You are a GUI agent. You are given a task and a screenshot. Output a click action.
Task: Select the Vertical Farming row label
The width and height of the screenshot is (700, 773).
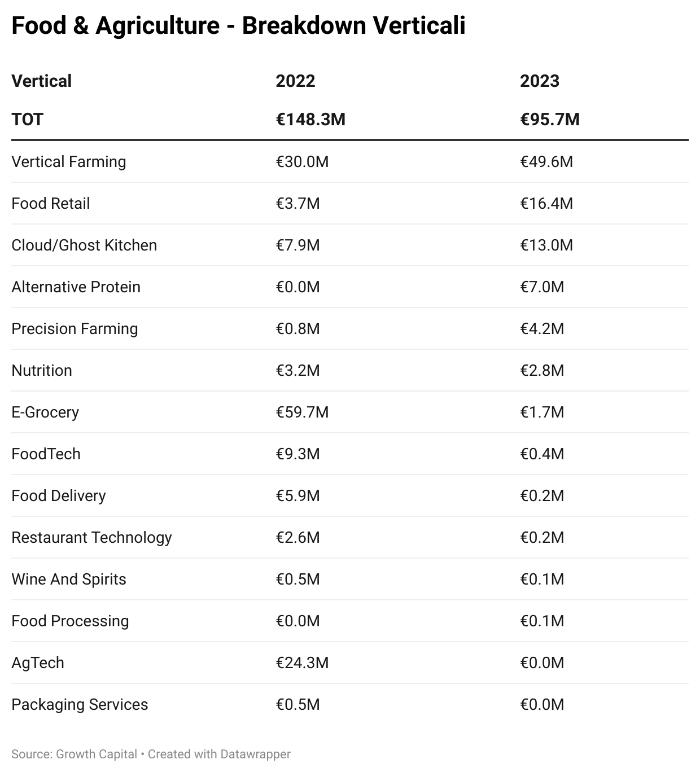point(69,162)
